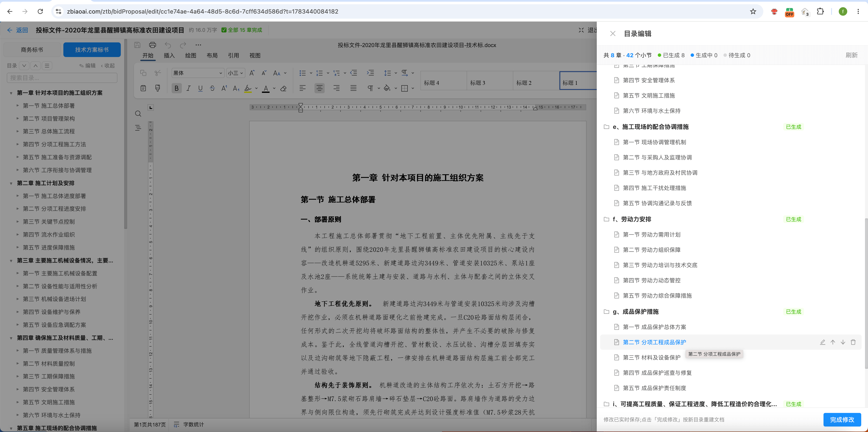Bookmark this page with the star icon
This screenshot has width=868, height=432.
(753, 11)
